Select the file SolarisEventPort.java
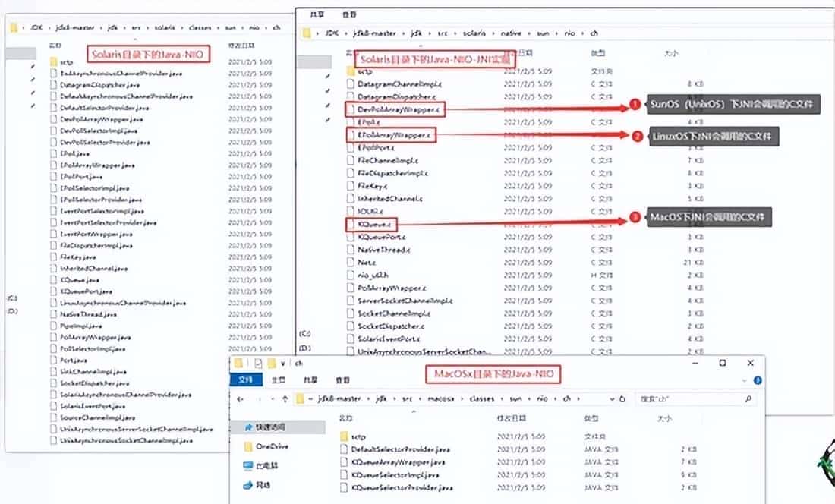Screen dimensions: 835x504 pyautogui.click(x=93, y=406)
